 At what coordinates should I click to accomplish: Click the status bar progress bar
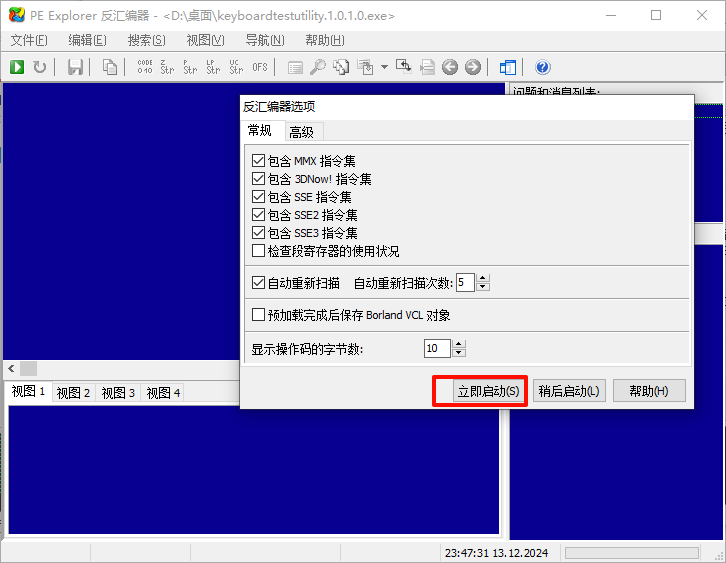[x=632, y=553]
